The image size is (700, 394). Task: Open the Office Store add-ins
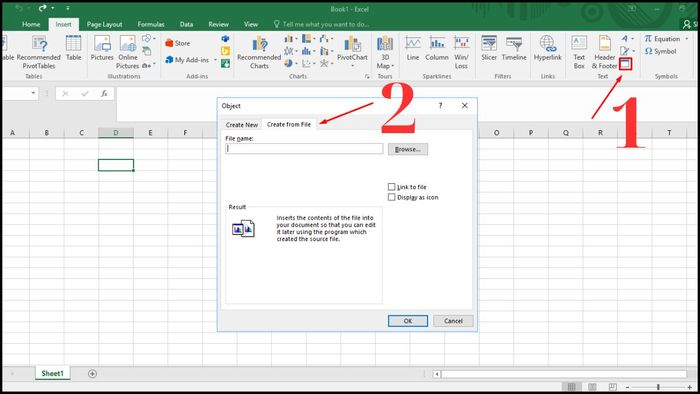tap(178, 43)
